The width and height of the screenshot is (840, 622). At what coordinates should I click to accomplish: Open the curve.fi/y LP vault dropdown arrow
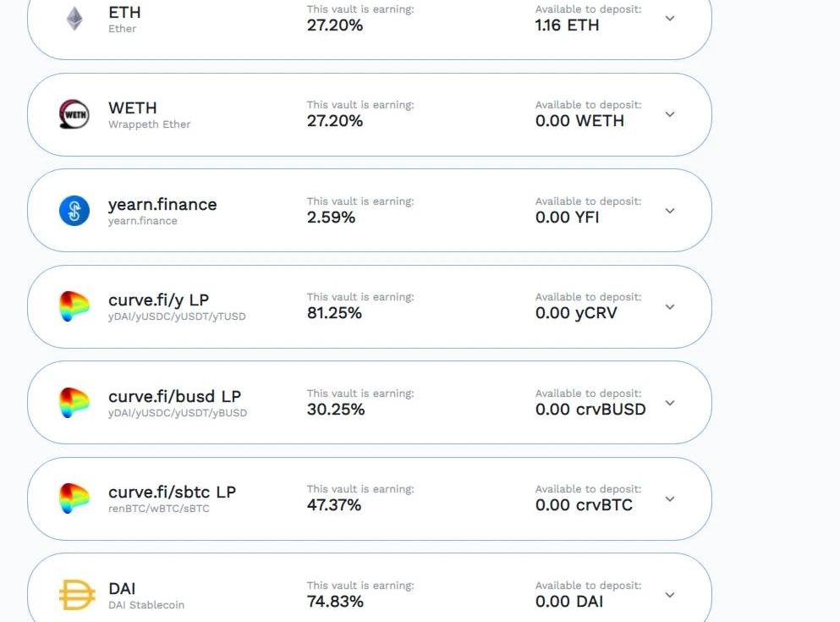click(670, 306)
